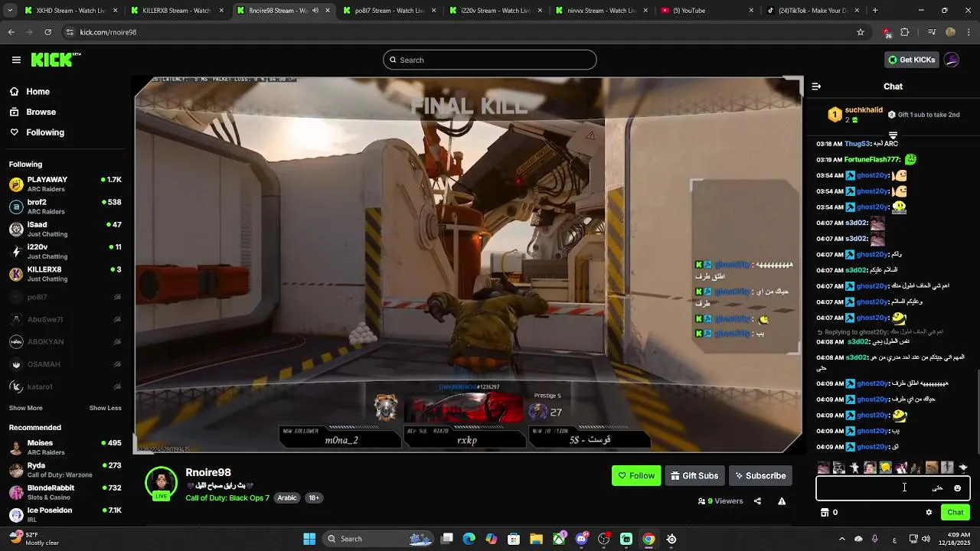The height and width of the screenshot is (551, 980).
Task: Send message with Chat button
Action: [955, 513]
